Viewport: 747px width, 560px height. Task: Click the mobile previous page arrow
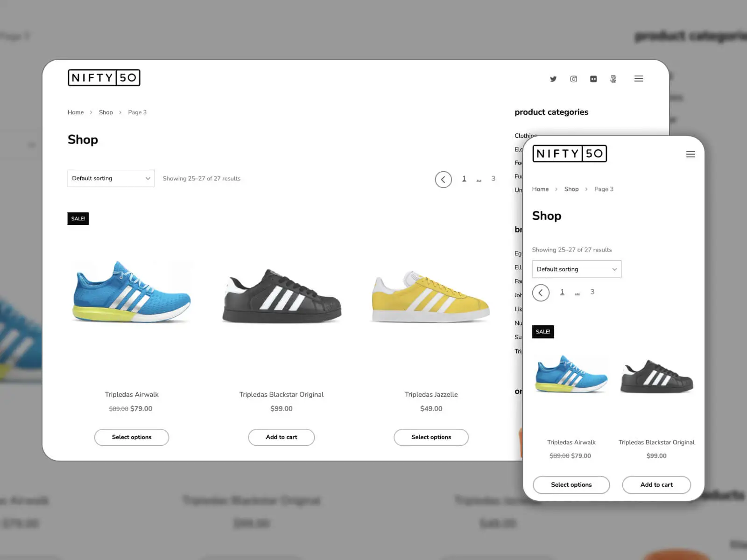(541, 293)
